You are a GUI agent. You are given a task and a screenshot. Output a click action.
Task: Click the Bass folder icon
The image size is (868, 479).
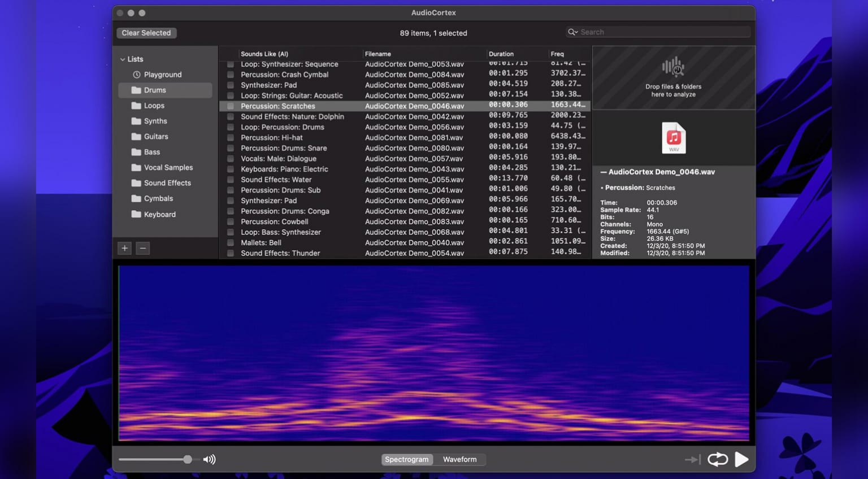(x=136, y=152)
